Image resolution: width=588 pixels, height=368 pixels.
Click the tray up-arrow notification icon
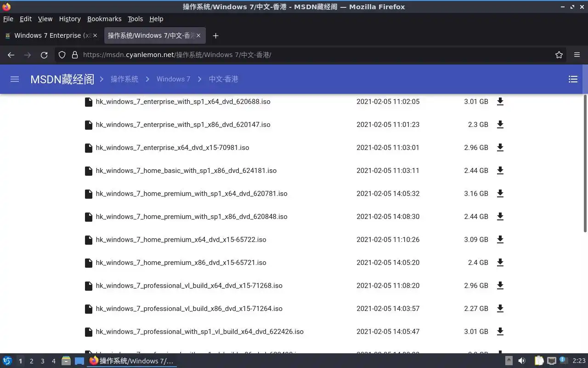click(509, 361)
